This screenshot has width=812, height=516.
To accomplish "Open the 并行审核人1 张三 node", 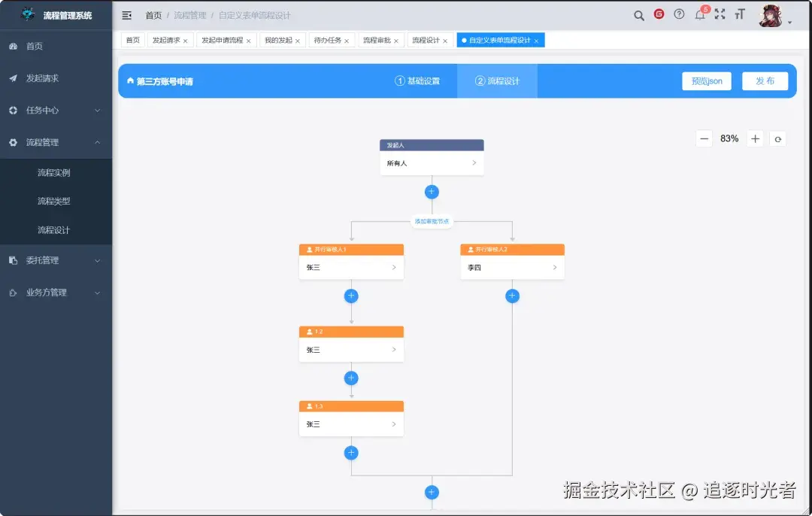I will point(351,263).
